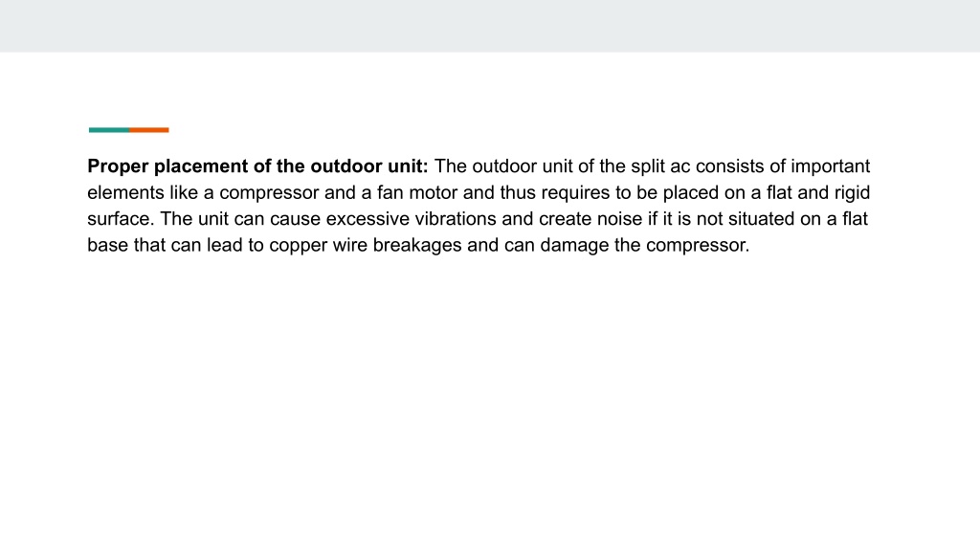Viewport: 980px width, 551px height.
Task: Click the bold heading 'Proper placement of the outdoor unit:'
Action: [257, 166]
